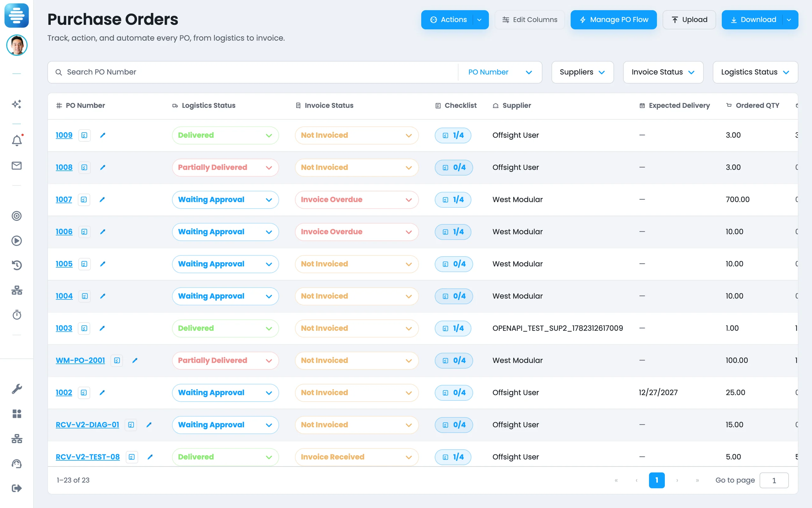Open PO 1009 link
Screen dimensions: 812x508
[64, 135]
